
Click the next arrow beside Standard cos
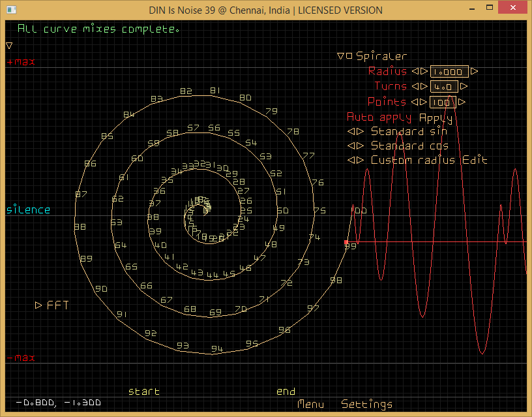pyautogui.click(x=360, y=146)
